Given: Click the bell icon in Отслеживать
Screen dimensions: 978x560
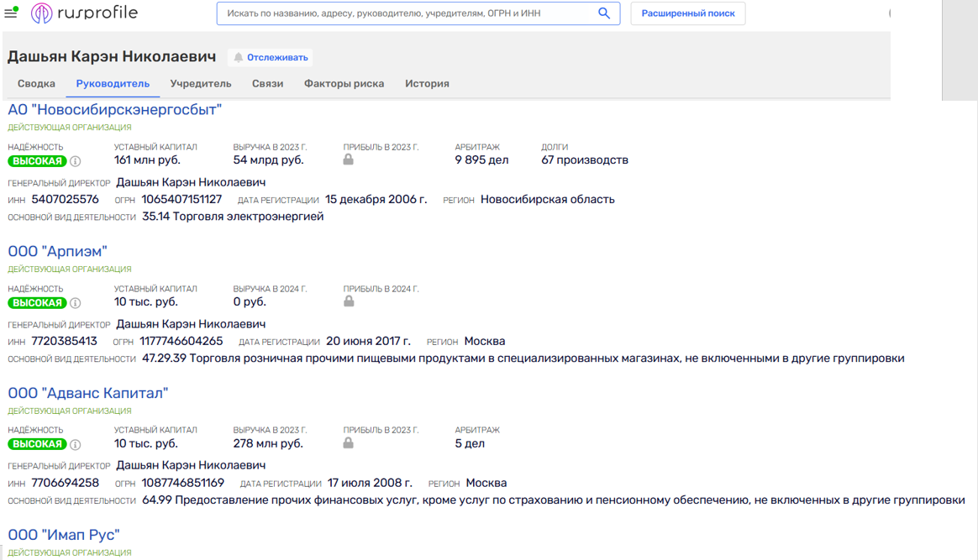Looking at the screenshot, I should point(239,57).
